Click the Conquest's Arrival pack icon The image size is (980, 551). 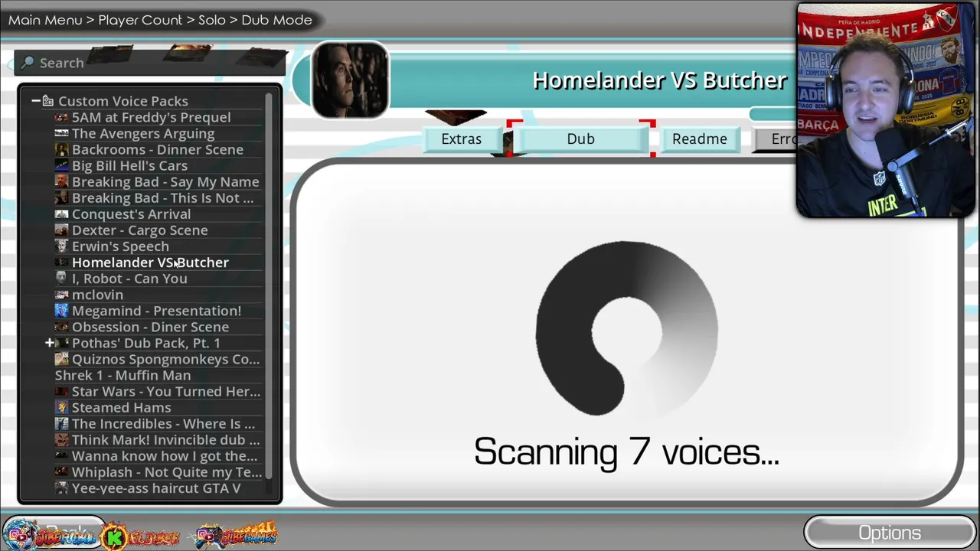[61, 214]
